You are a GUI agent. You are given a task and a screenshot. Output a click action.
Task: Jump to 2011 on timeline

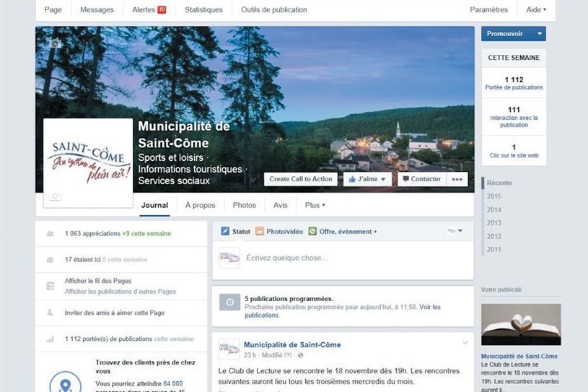(494, 250)
